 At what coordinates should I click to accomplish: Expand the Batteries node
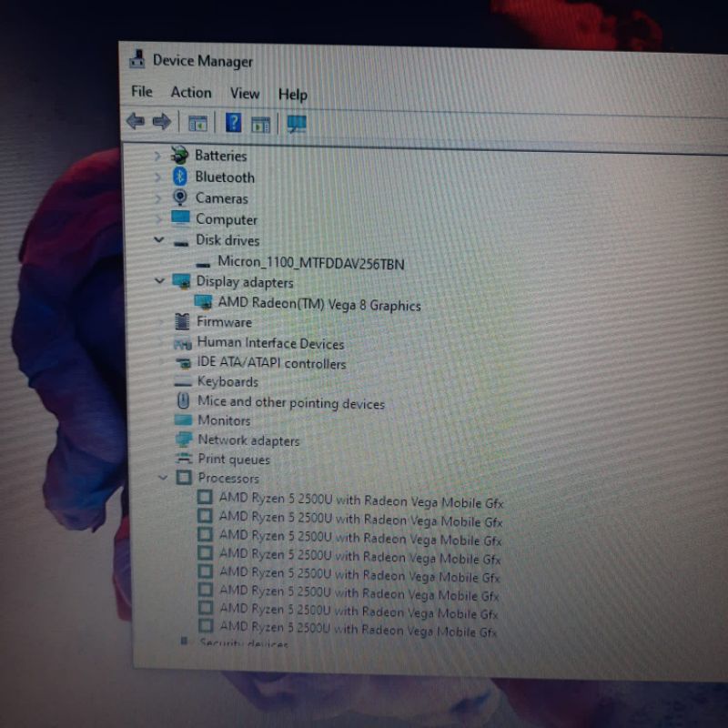pyautogui.click(x=157, y=156)
